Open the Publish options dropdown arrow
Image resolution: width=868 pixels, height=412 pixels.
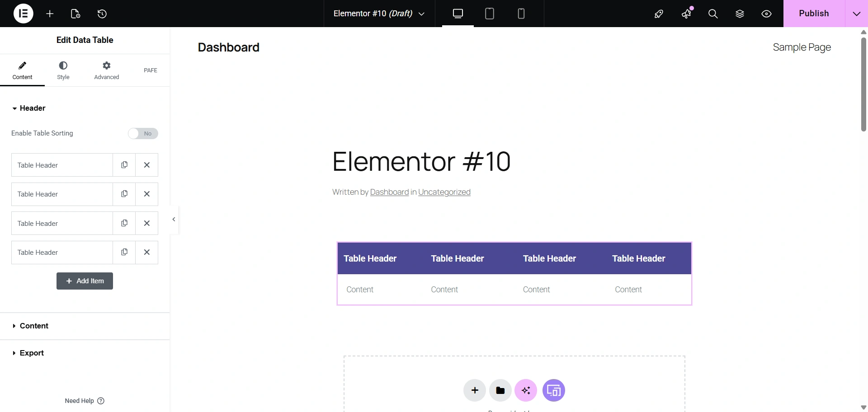coord(857,14)
